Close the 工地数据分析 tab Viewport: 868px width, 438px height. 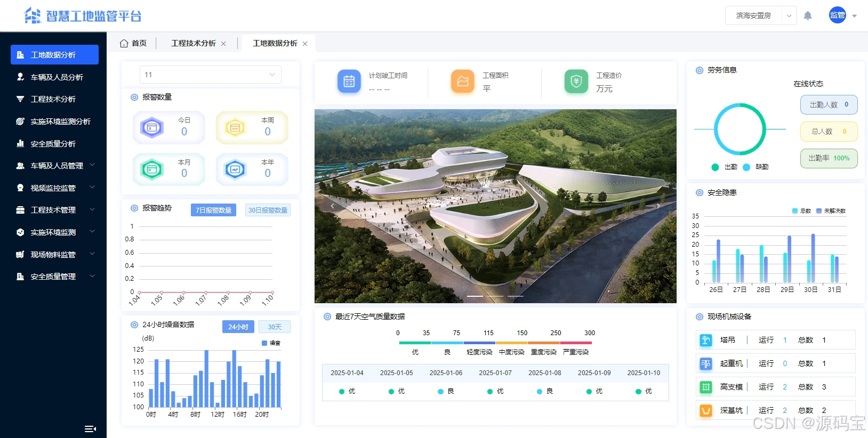305,44
